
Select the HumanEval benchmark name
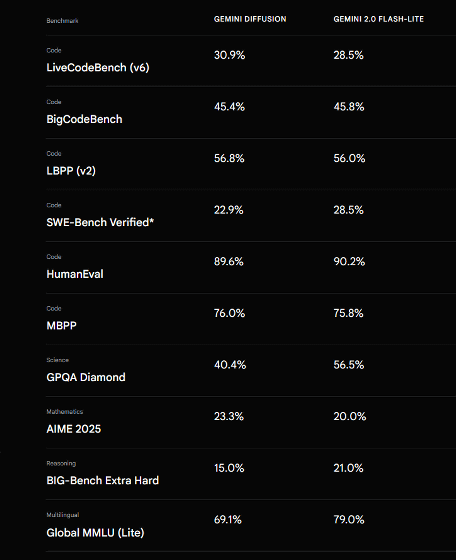[x=75, y=274]
